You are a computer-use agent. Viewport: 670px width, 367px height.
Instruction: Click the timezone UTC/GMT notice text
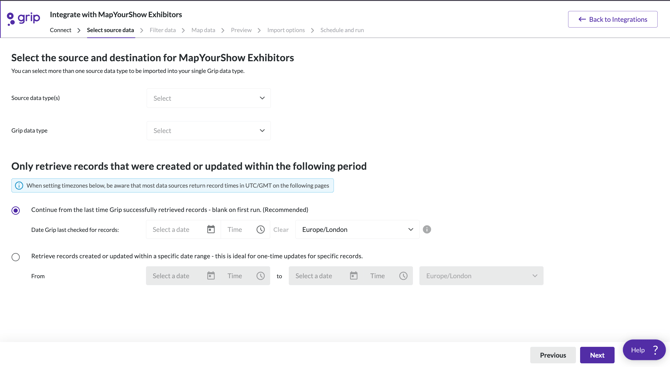(x=178, y=185)
